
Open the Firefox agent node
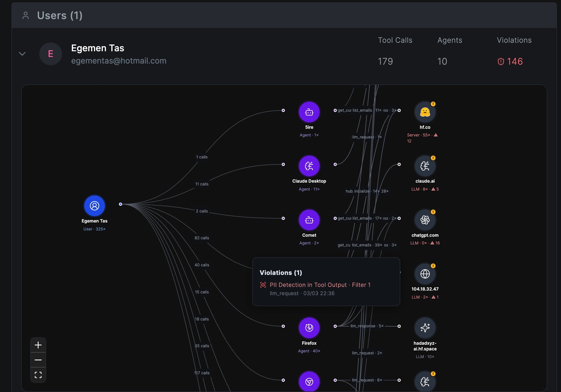[309, 328]
